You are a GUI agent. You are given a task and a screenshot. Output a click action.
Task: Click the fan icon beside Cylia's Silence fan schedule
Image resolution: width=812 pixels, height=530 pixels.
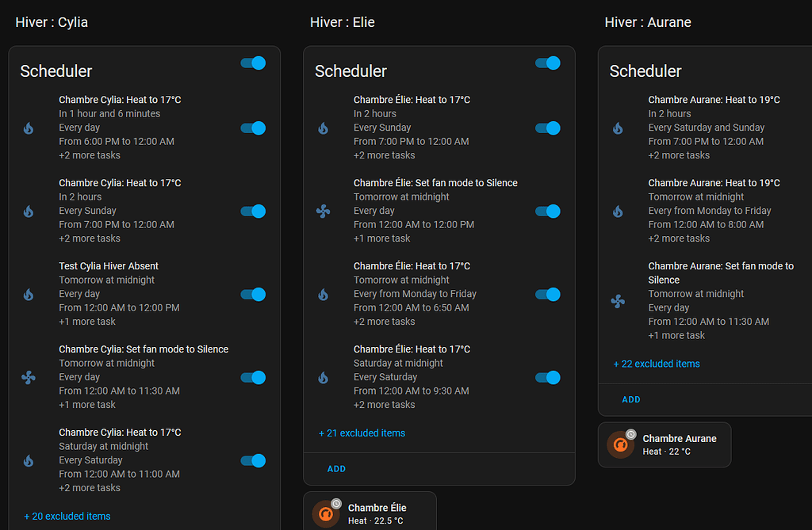tap(29, 378)
